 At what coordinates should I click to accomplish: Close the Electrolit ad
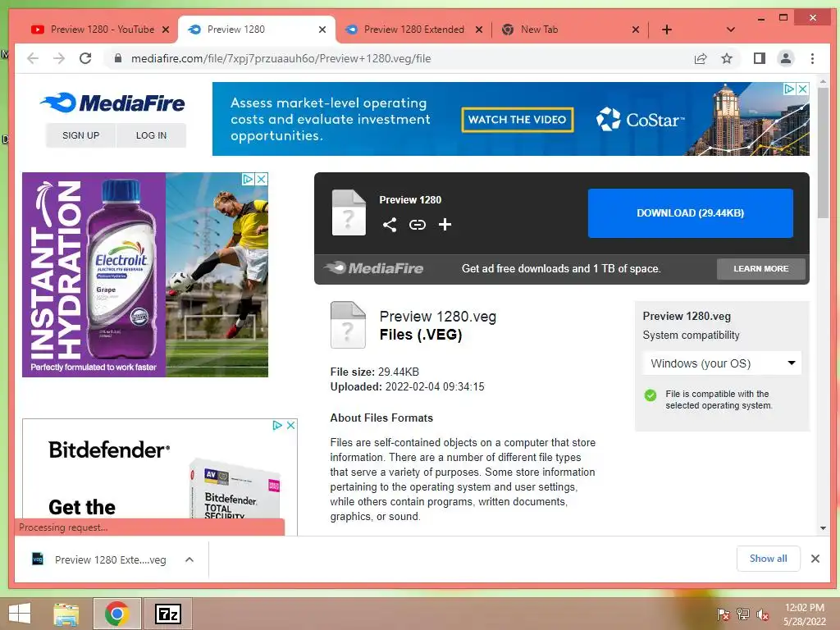(x=262, y=179)
